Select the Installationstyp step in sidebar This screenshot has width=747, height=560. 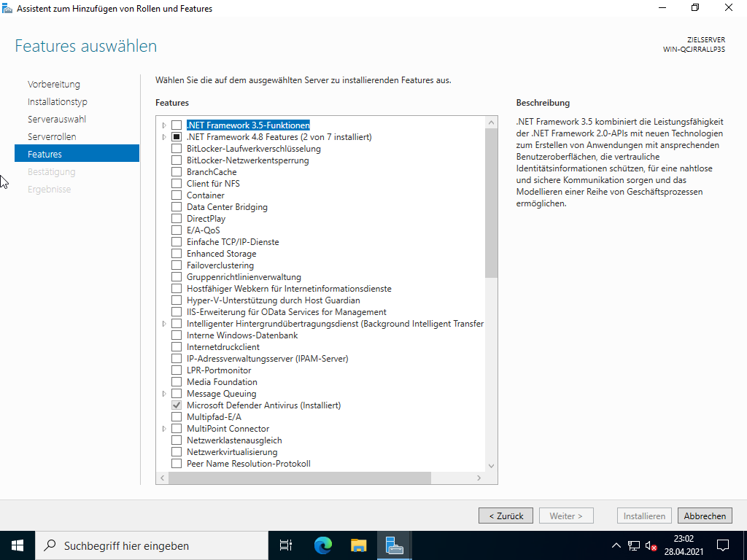[58, 101]
